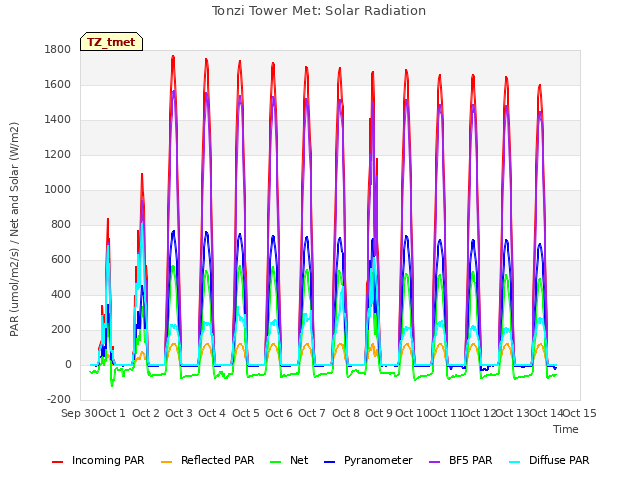
Task: Click the 1200 y-axis tick label
Action: [x=58, y=155]
